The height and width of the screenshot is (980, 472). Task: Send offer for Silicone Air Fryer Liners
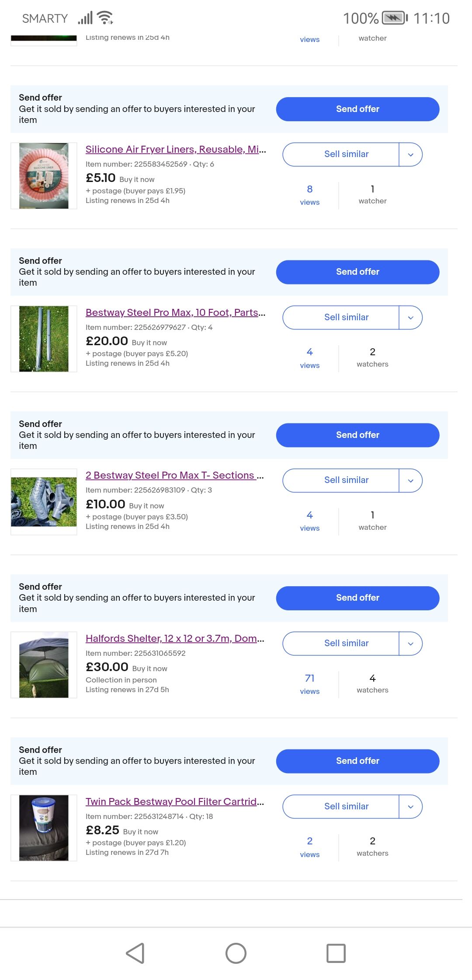pos(357,109)
